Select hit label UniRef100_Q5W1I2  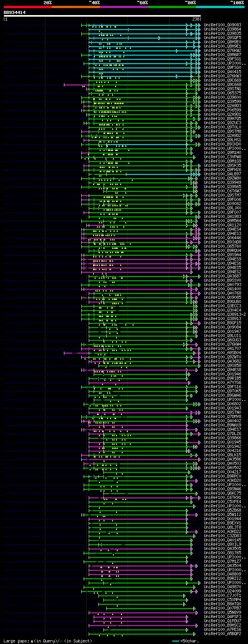[x=222, y=514]
